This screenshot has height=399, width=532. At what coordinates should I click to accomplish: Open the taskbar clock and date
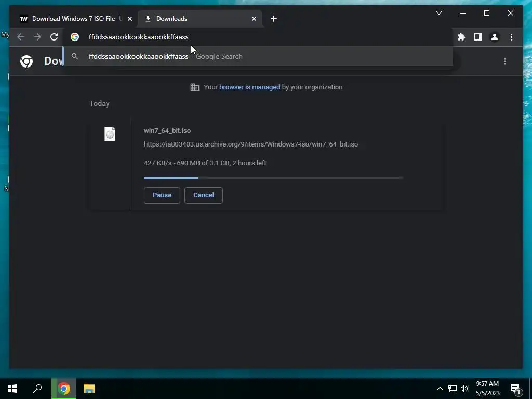(487, 389)
